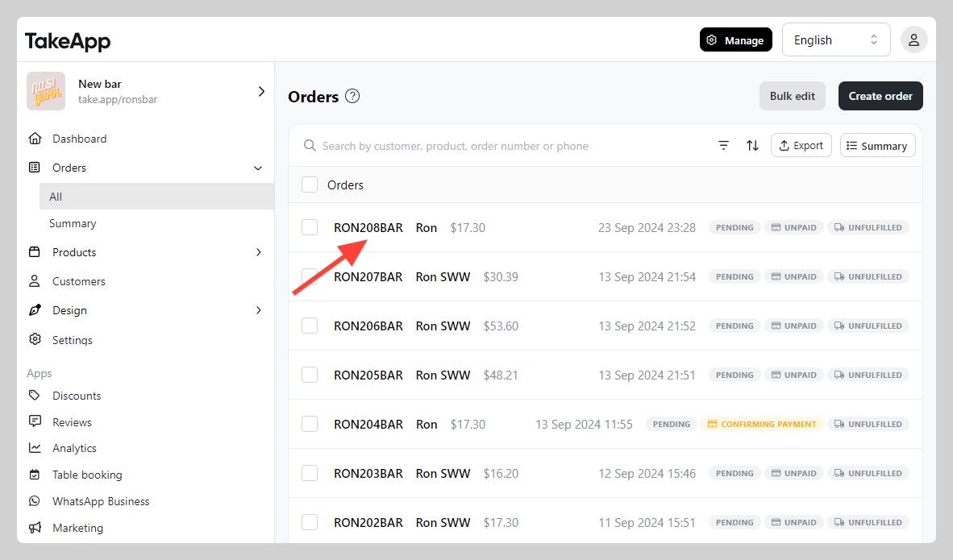Viewport: 953px width, 560px height.
Task: Check the box for order RON208BAR
Action: point(310,228)
